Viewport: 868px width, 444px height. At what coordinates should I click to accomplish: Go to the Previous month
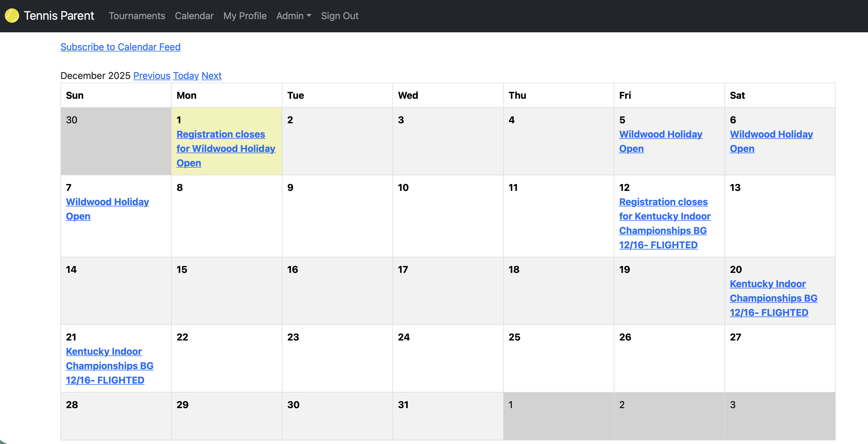point(152,75)
